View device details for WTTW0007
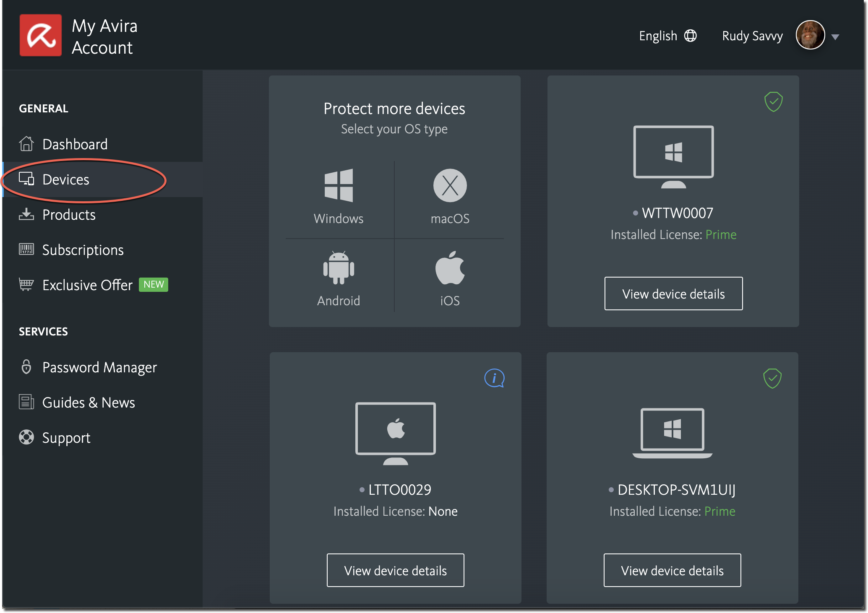Screen dimensions: 868x613 673,294
